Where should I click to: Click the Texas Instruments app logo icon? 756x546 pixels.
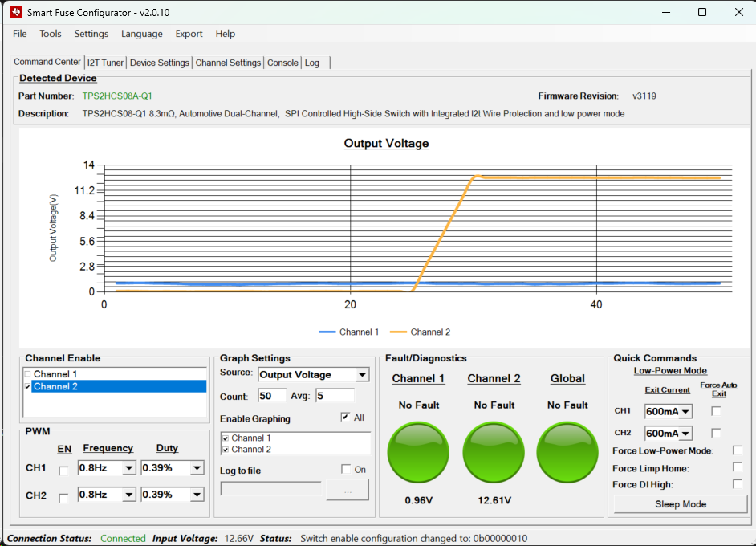[x=15, y=12]
